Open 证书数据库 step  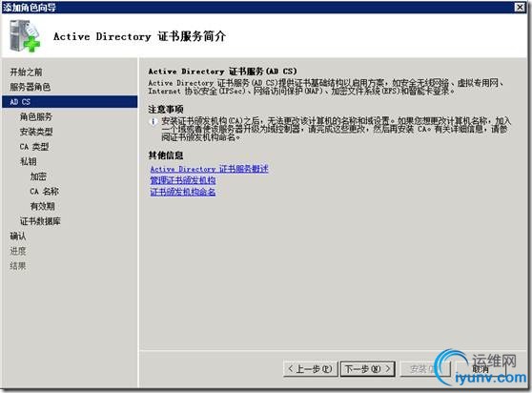coord(40,221)
